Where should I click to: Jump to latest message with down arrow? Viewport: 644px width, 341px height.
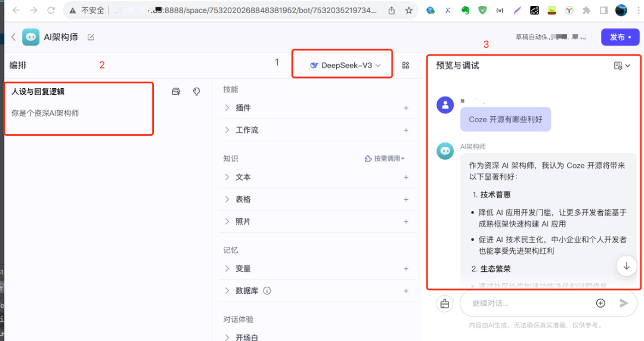pos(626,266)
